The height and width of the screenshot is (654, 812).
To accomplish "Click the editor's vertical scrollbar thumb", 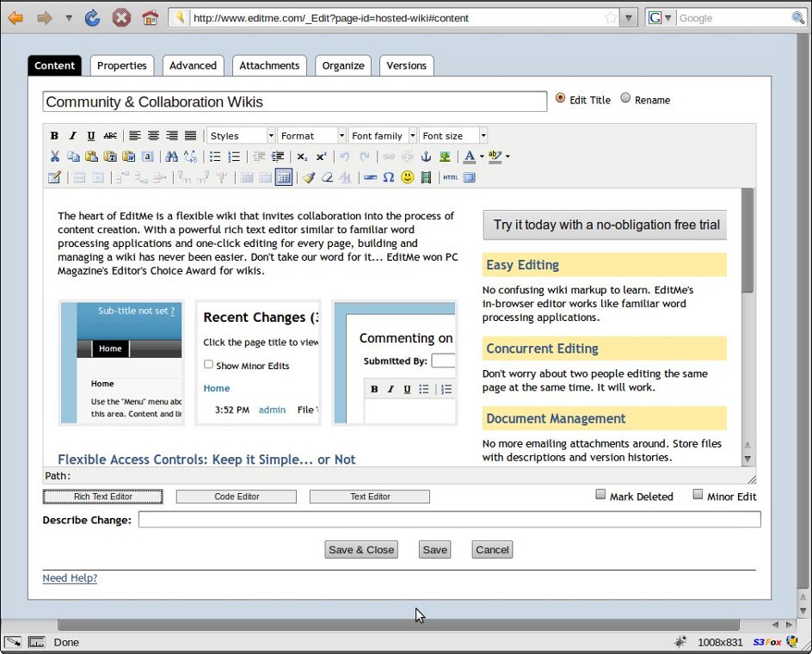I will tap(747, 240).
